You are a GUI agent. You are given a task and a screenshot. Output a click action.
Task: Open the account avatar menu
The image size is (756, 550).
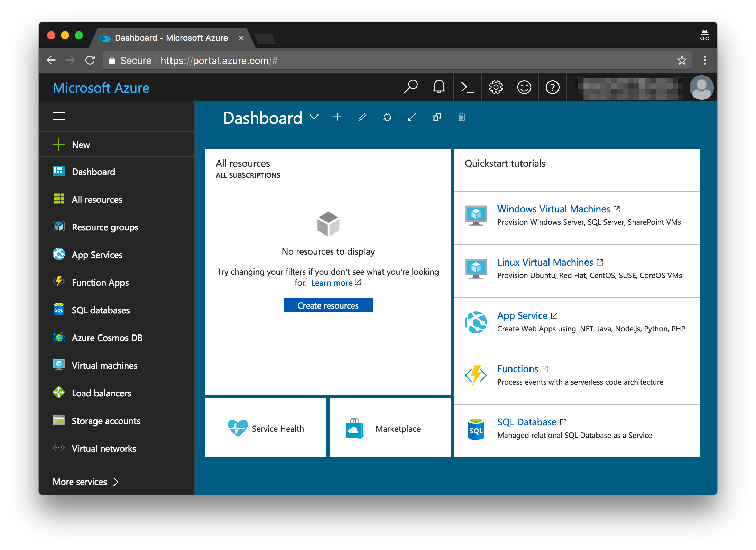coord(701,88)
